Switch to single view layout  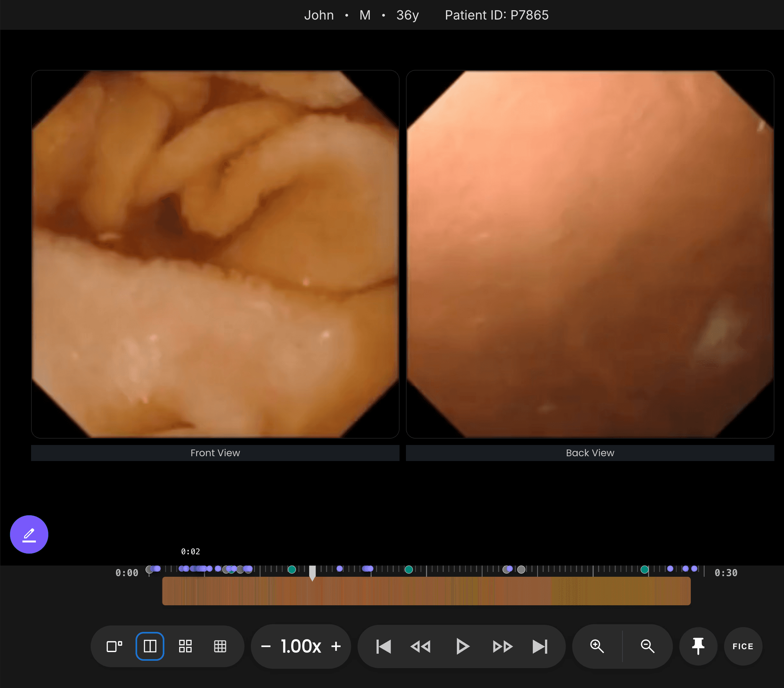[114, 646]
